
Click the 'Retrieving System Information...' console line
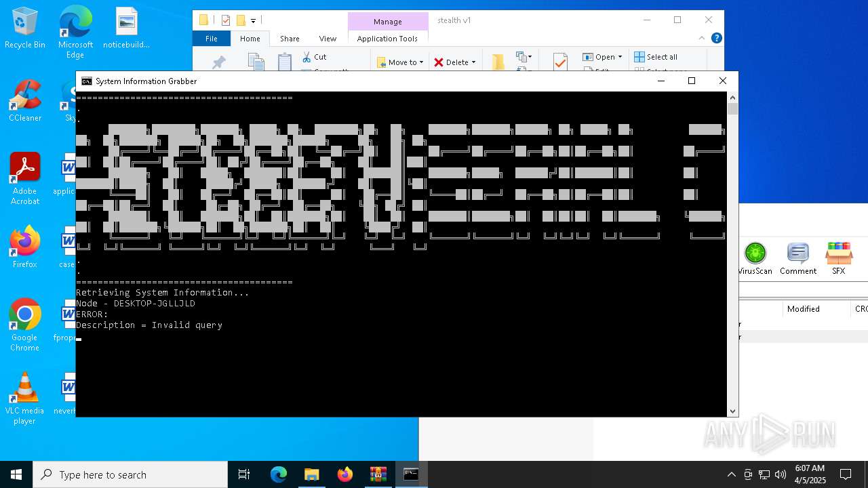click(x=163, y=293)
